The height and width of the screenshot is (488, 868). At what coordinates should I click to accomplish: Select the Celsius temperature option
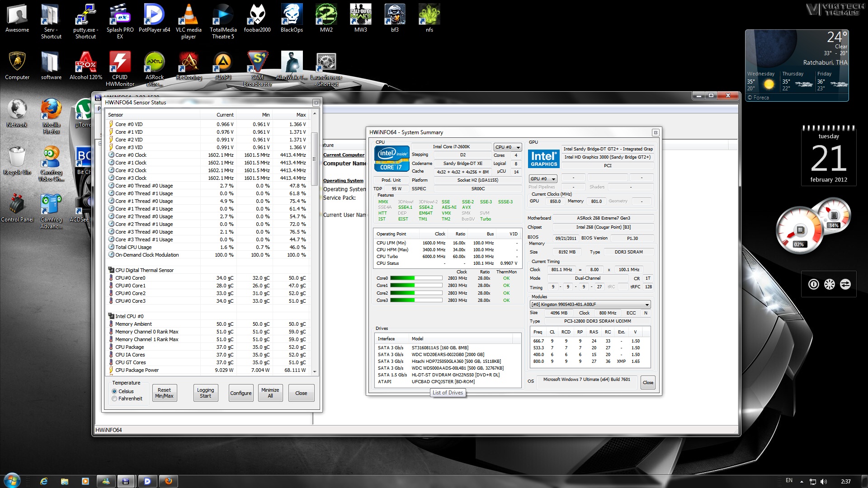pos(114,391)
